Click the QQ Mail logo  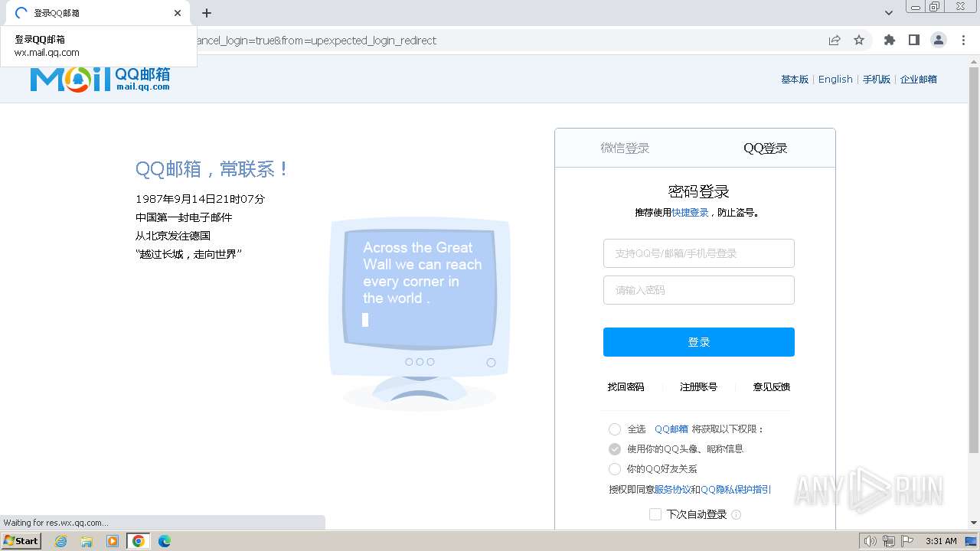[x=100, y=79]
